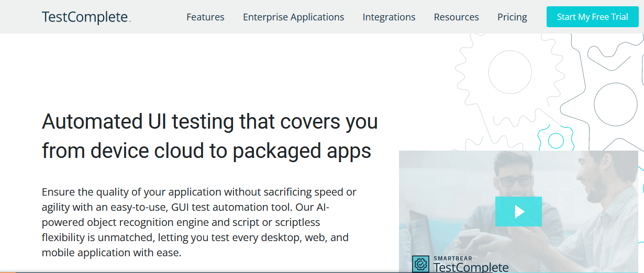
Task: Click the TestComplete logo in header
Action: point(86,17)
